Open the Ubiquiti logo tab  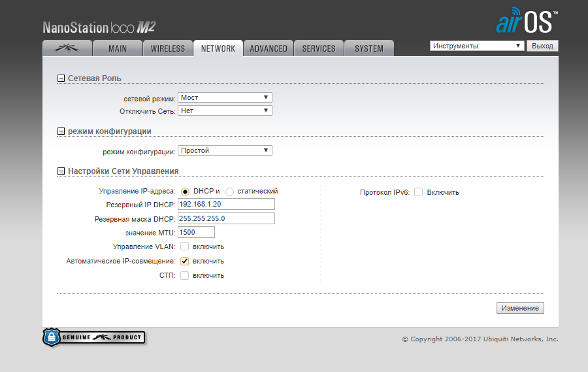point(67,48)
